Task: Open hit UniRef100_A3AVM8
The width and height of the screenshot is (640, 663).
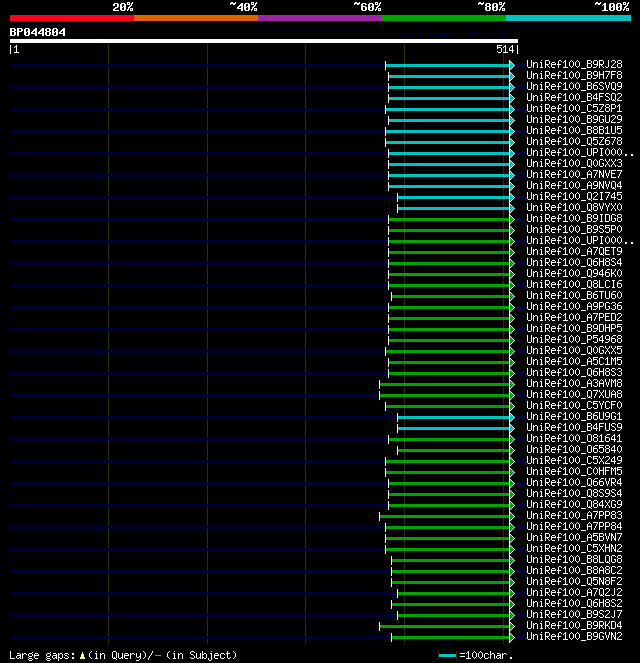Action: coord(574,383)
